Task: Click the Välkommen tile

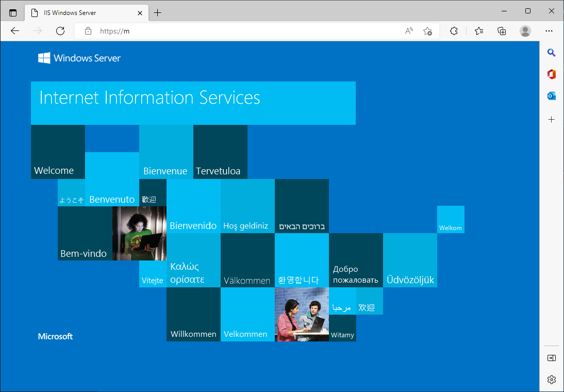Action: (247, 260)
